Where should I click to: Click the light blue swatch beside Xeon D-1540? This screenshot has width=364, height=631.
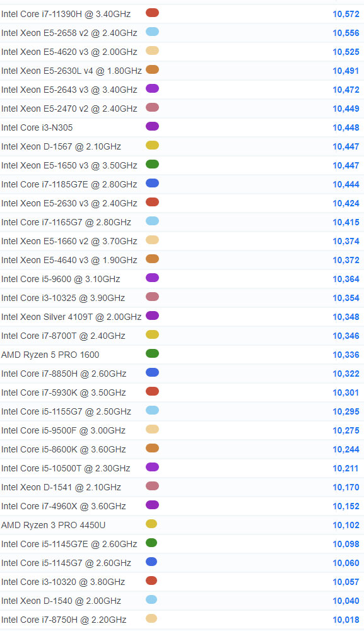(x=151, y=599)
